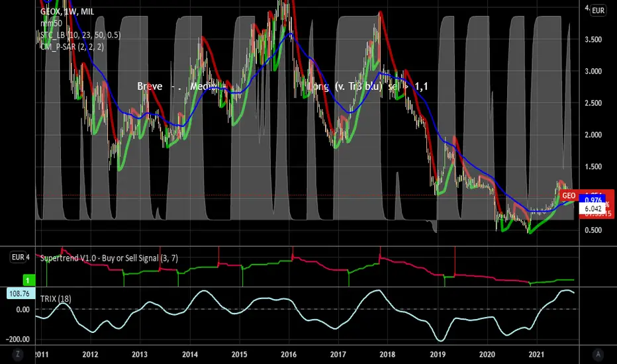This screenshot has height=364, width=617.
Task: Toggle auto scale with the A button
Action: click(598, 354)
